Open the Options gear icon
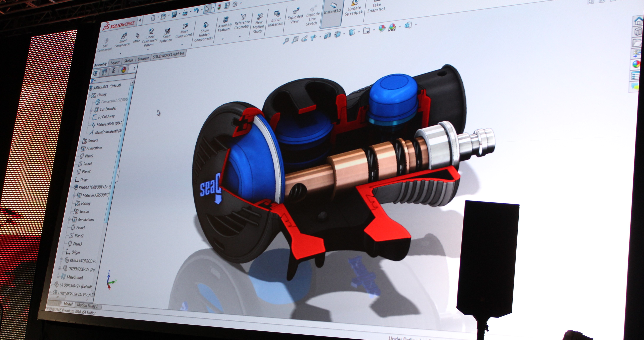 235,5
